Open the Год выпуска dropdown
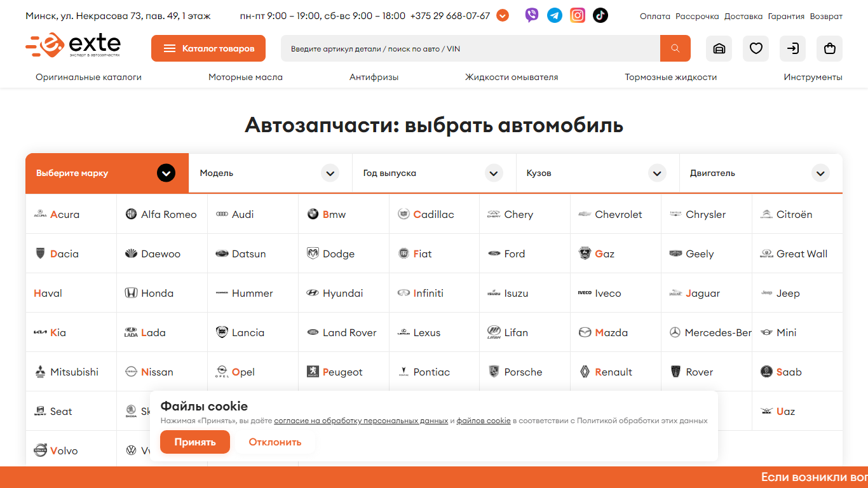 pos(434,173)
